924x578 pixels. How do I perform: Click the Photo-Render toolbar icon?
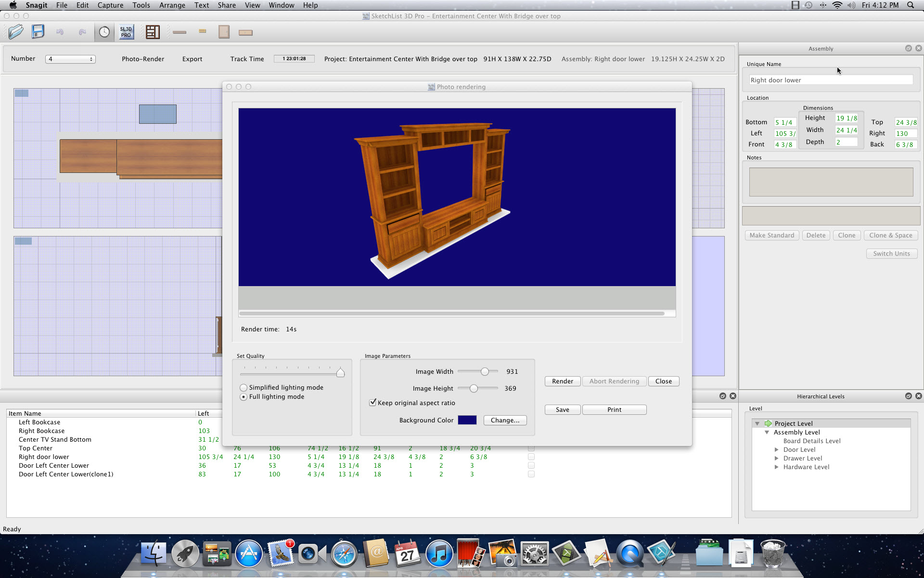click(x=141, y=59)
